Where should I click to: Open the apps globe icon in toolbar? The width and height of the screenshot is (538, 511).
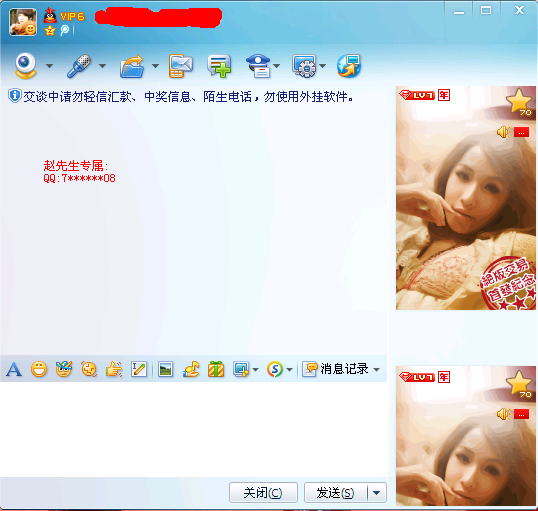tap(349, 66)
